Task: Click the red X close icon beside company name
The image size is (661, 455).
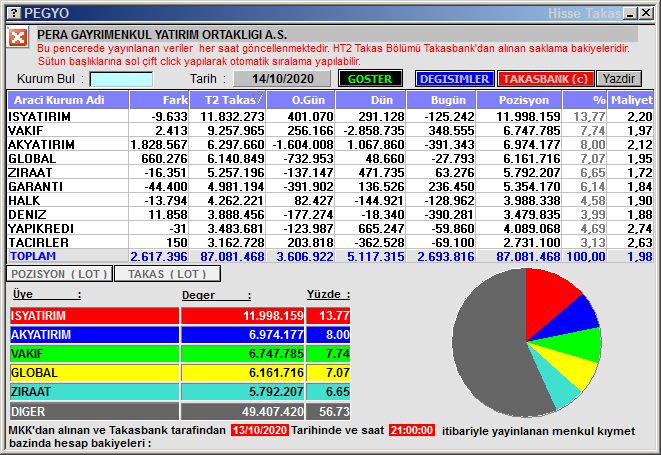Action: click(18, 38)
